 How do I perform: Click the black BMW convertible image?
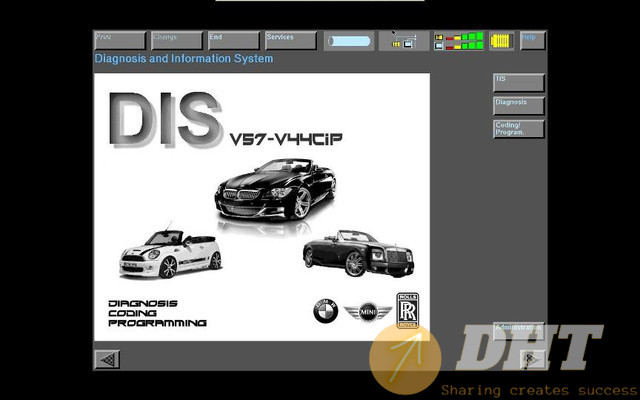click(x=276, y=191)
